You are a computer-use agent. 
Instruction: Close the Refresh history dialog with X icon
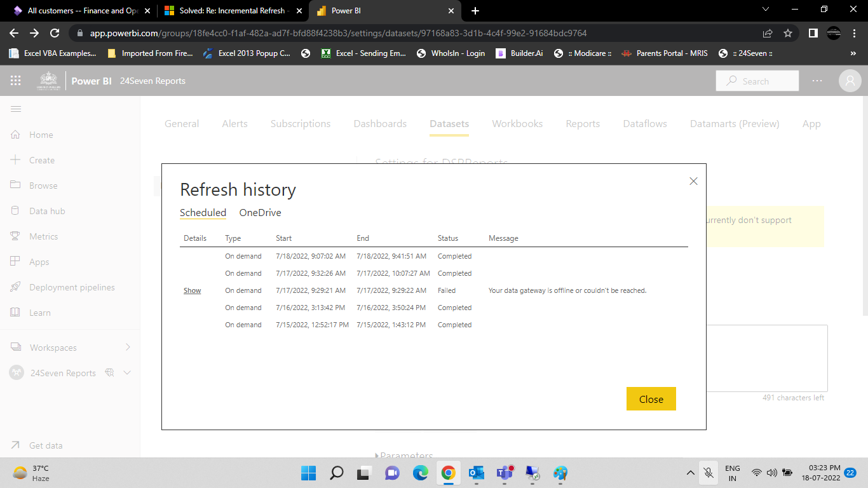coord(693,181)
